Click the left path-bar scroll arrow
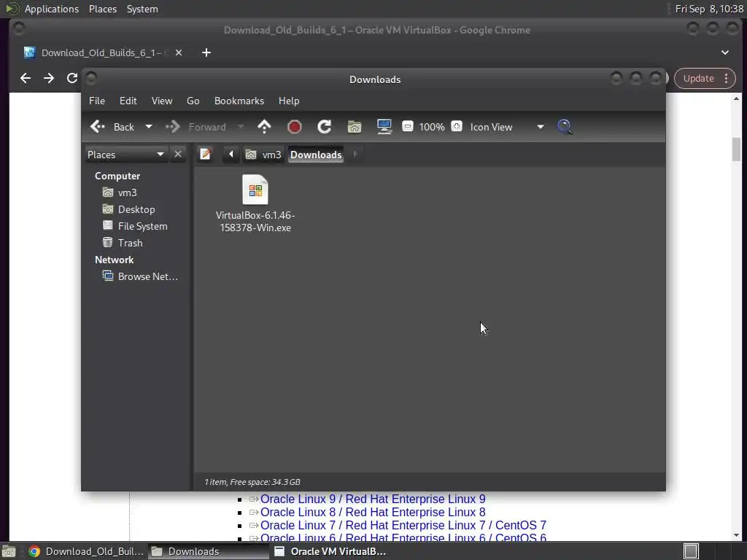Viewport: 747px width, 560px height. click(231, 155)
